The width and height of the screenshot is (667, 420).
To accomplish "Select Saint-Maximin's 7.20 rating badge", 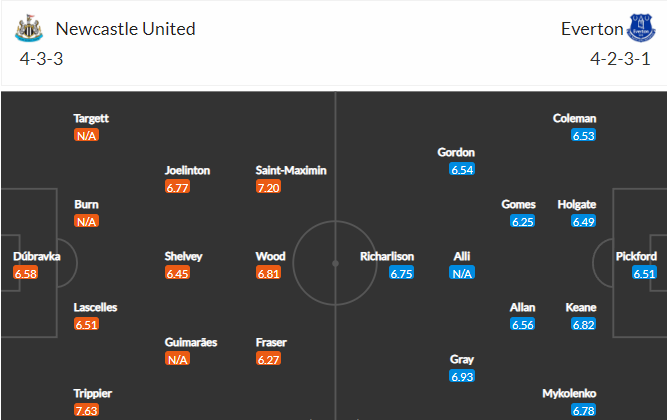I will 268,187.
